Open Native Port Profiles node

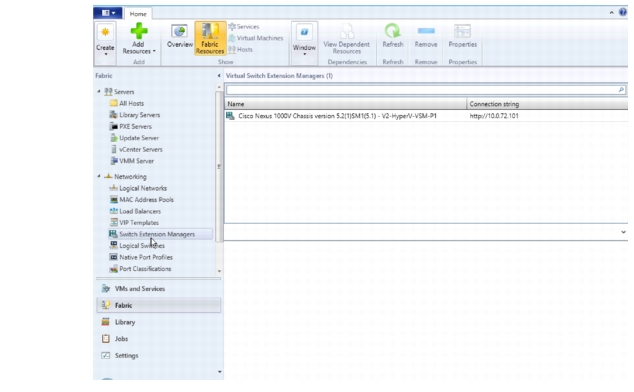coord(141,257)
